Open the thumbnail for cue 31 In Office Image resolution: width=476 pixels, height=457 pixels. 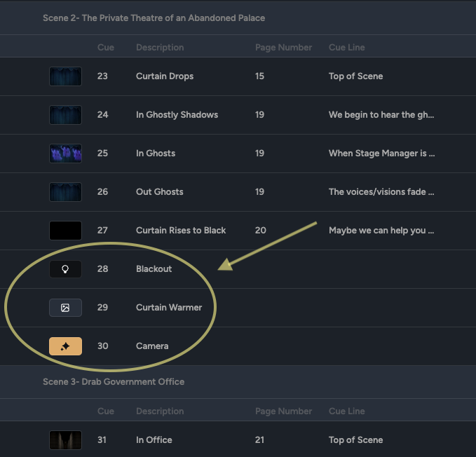pos(65,440)
